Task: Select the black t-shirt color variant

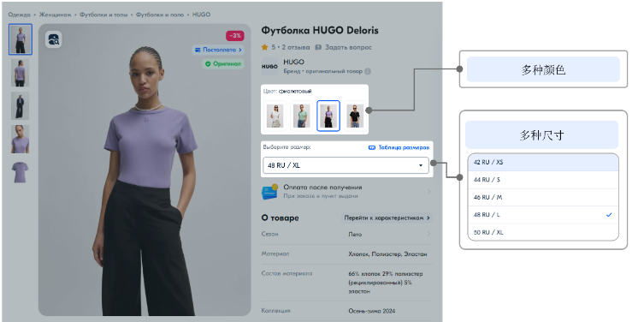Action: pyautogui.click(x=355, y=116)
